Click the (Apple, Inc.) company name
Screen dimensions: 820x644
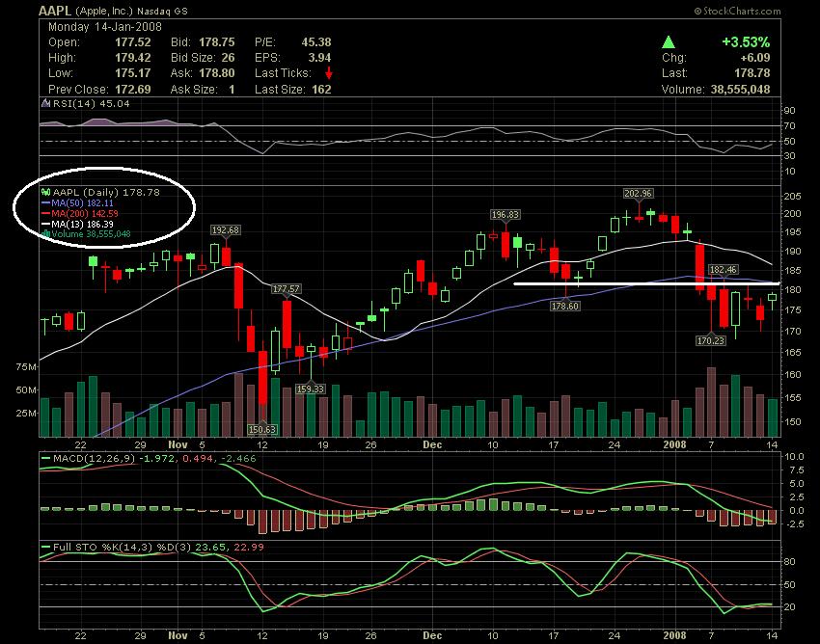click(x=104, y=11)
